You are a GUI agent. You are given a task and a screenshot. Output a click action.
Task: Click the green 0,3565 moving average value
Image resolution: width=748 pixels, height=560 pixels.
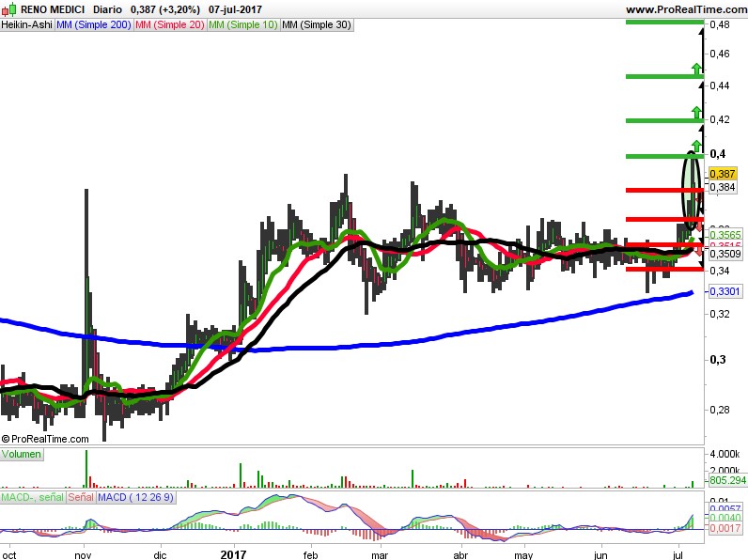725,235
